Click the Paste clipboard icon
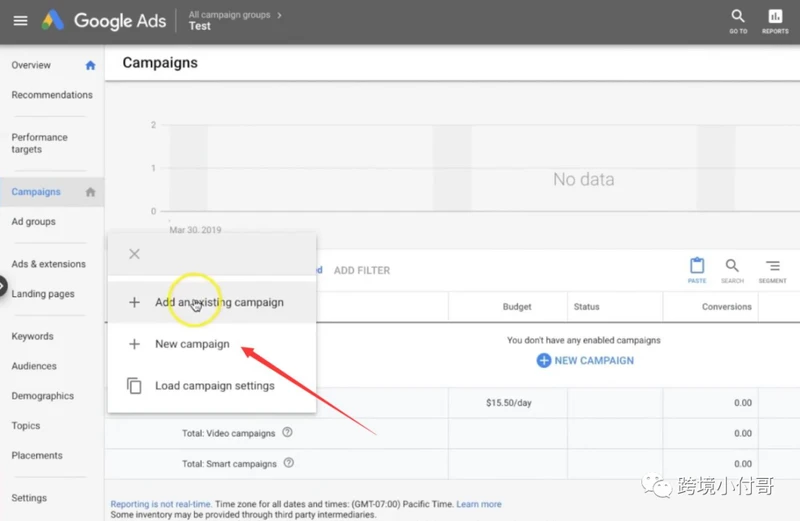Screen dimensions: 800x521 coord(697,270)
